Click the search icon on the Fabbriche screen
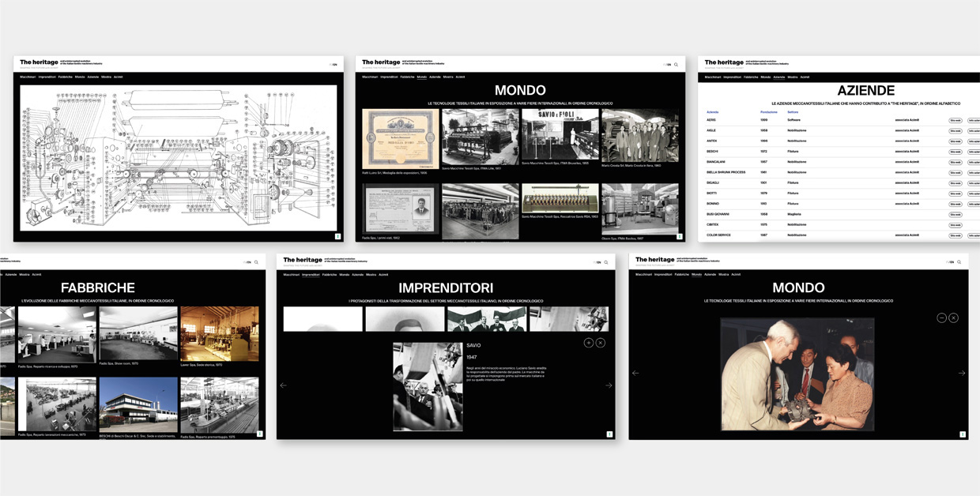 (x=256, y=262)
